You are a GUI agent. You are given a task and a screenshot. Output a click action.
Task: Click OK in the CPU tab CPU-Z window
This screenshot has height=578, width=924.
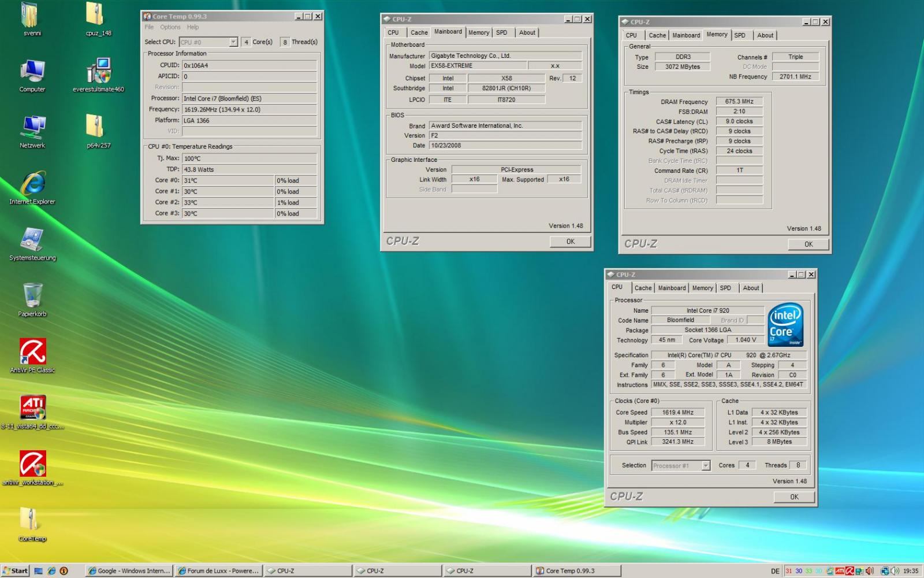click(x=794, y=497)
